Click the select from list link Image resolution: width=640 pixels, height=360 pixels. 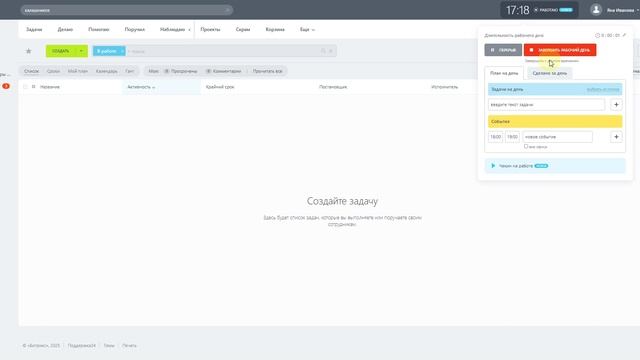(603, 89)
